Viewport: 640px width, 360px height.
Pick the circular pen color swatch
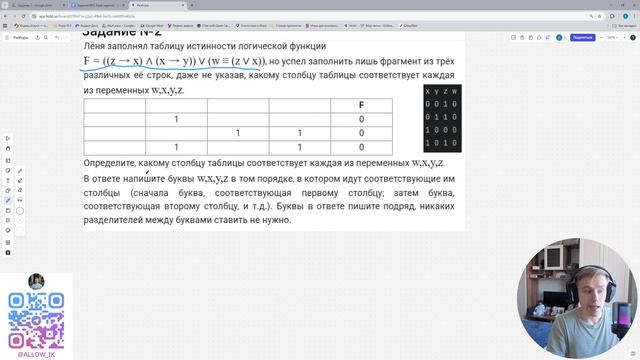(20, 211)
